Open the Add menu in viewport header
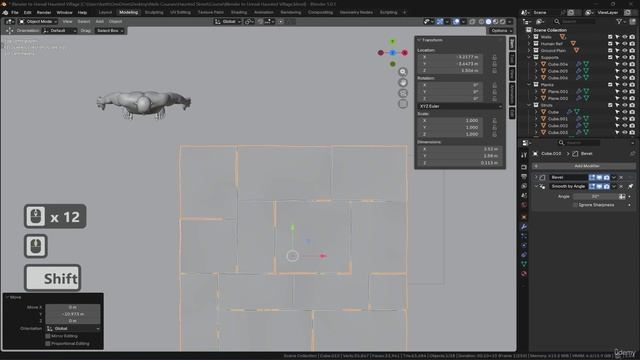 (100, 21)
